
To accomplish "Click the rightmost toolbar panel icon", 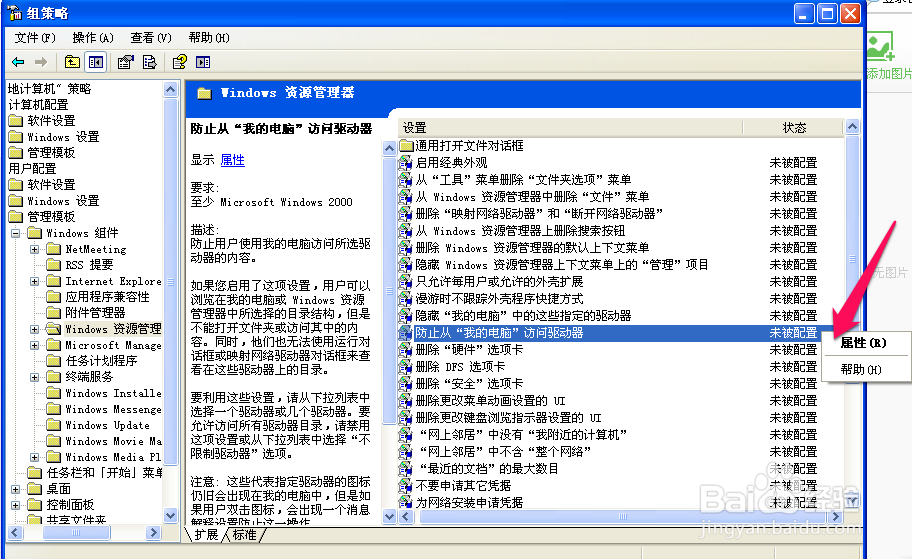I will coord(203,62).
